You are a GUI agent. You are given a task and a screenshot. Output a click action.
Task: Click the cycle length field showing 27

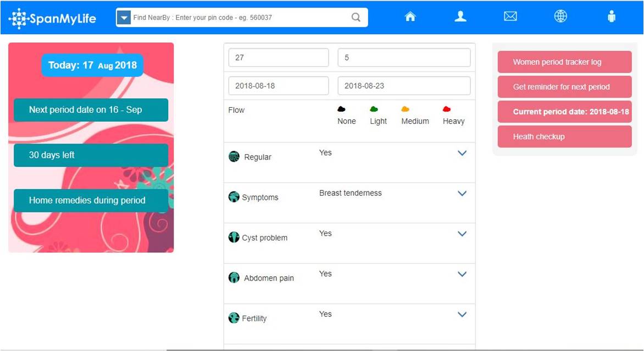coord(279,58)
